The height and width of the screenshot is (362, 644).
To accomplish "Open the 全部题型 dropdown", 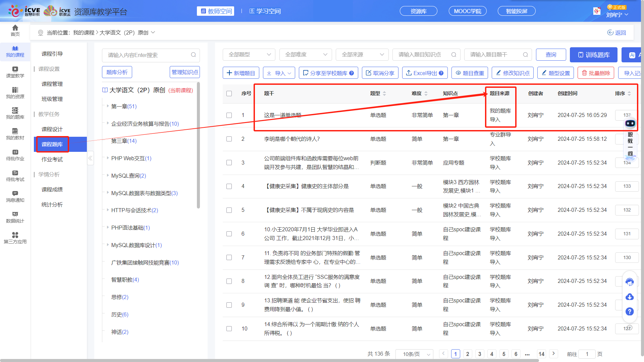I will (249, 55).
